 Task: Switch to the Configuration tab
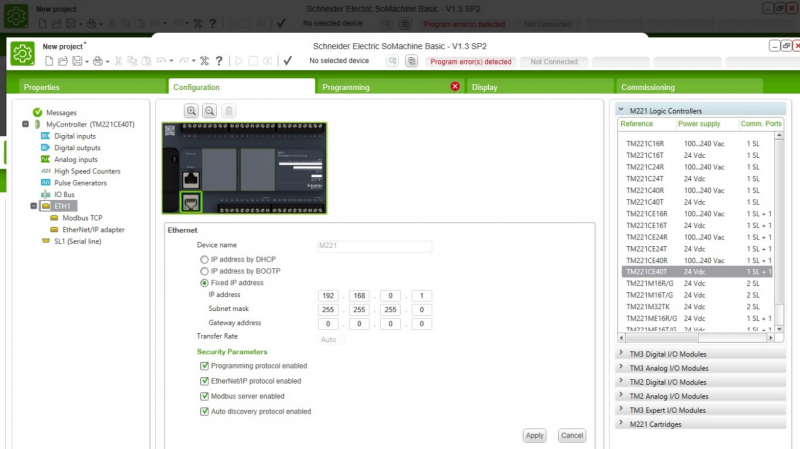pos(241,87)
